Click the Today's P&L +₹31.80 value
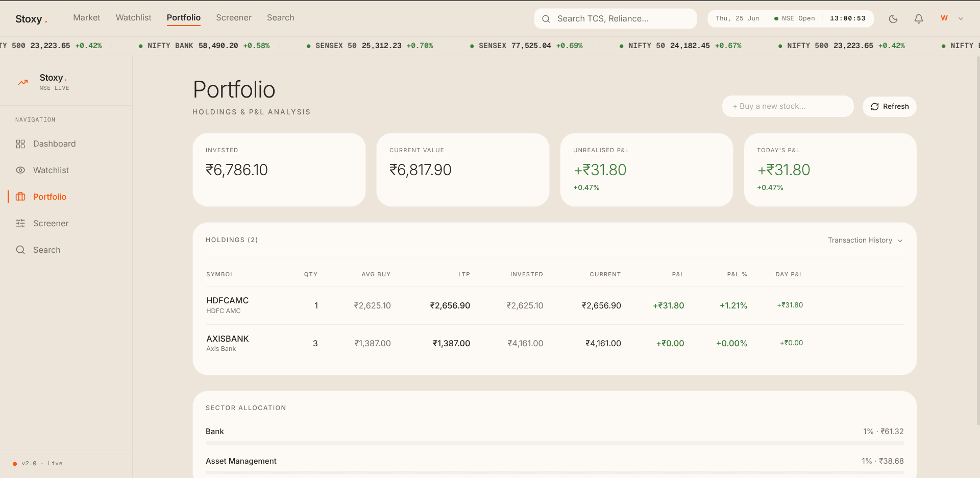The height and width of the screenshot is (478, 980). pos(784,170)
